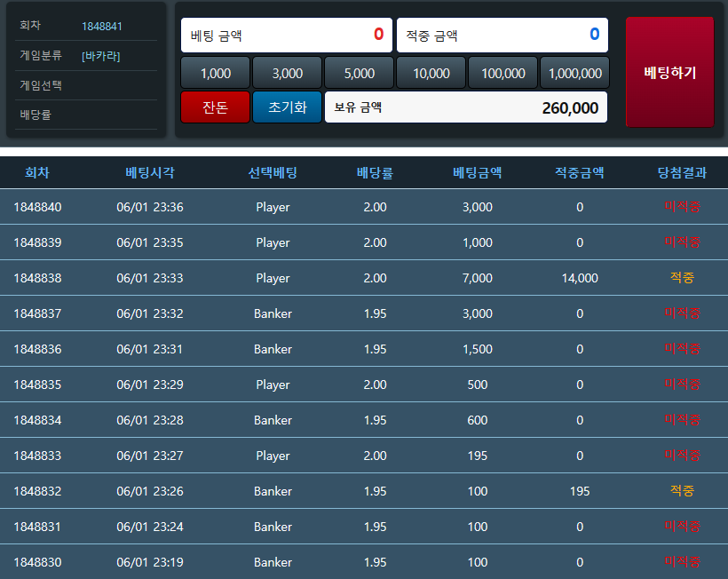Image resolution: width=728 pixels, height=579 pixels.
Task: Click the 게임선택 label
Action: tap(41, 85)
